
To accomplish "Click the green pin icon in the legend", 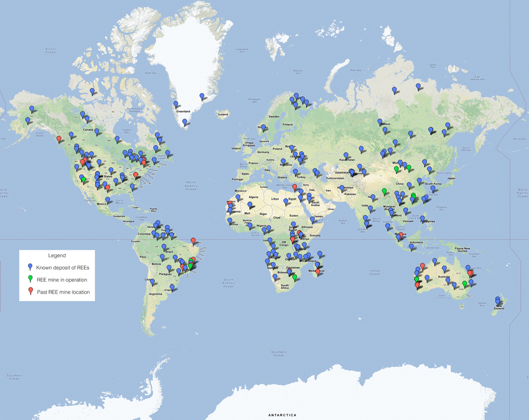I will tap(30, 279).
